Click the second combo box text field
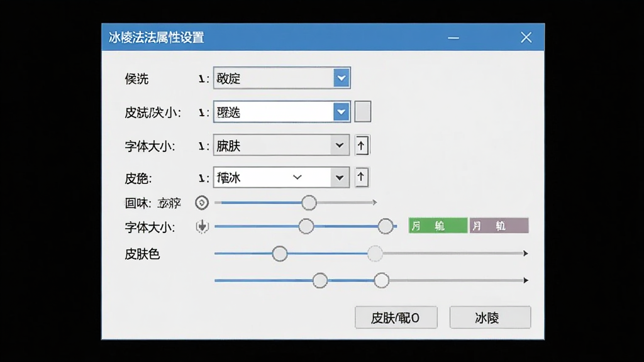The height and width of the screenshot is (362, 644). 274,112
